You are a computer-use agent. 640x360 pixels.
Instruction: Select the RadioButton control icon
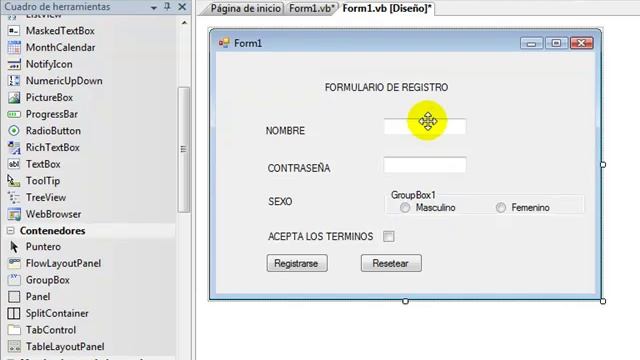point(14,131)
